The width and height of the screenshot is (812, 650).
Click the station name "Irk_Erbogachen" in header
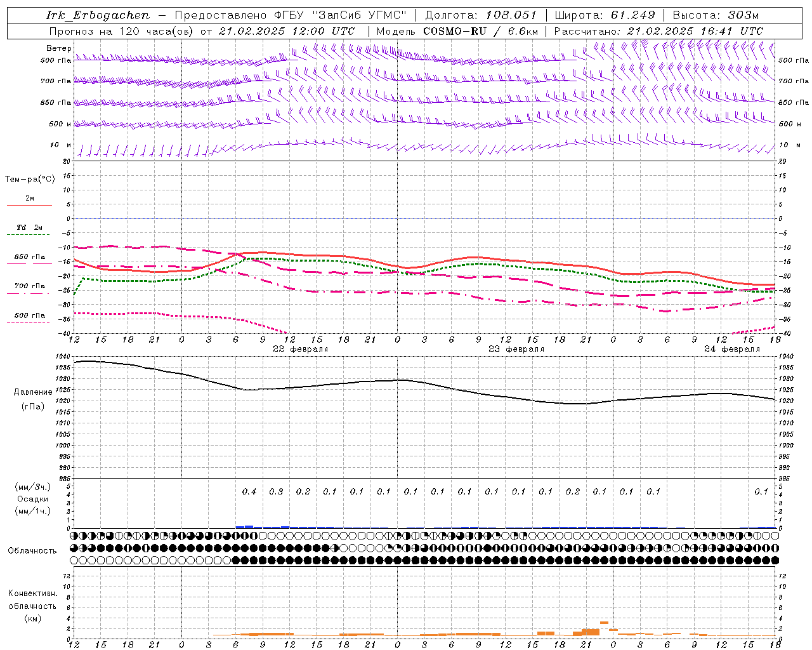98,15
